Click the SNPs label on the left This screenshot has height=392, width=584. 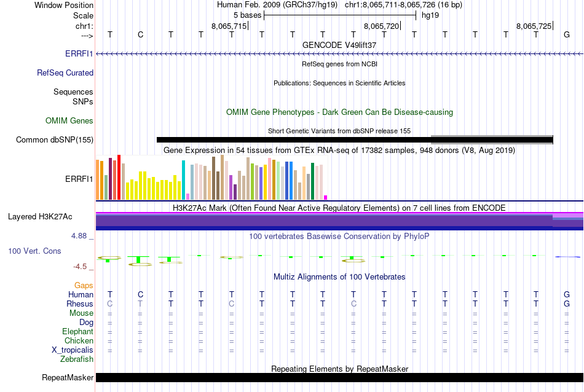click(83, 101)
